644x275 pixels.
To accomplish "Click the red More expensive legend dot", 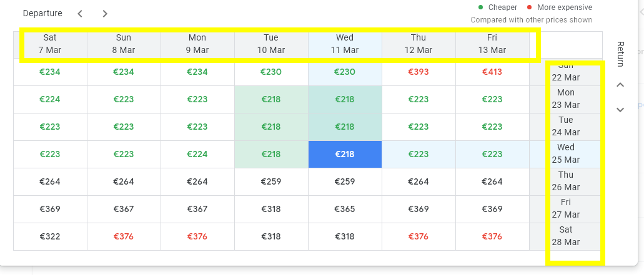I will 528,7.
